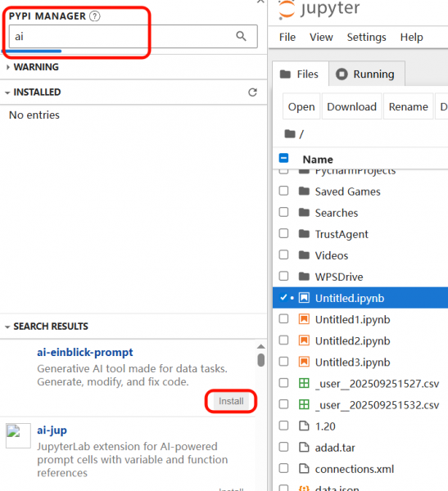This screenshot has width=448, height=491.
Task: Open the ai-jup package link
Action: [x=52, y=430]
